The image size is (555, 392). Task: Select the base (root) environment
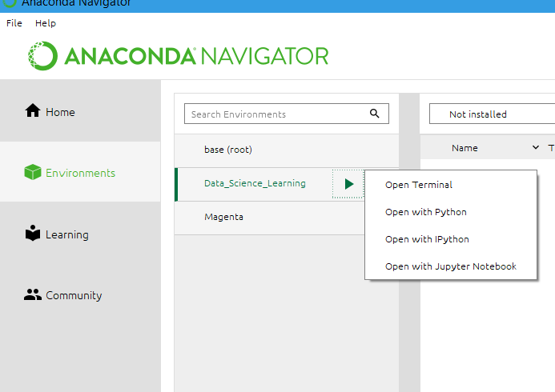click(287, 151)
